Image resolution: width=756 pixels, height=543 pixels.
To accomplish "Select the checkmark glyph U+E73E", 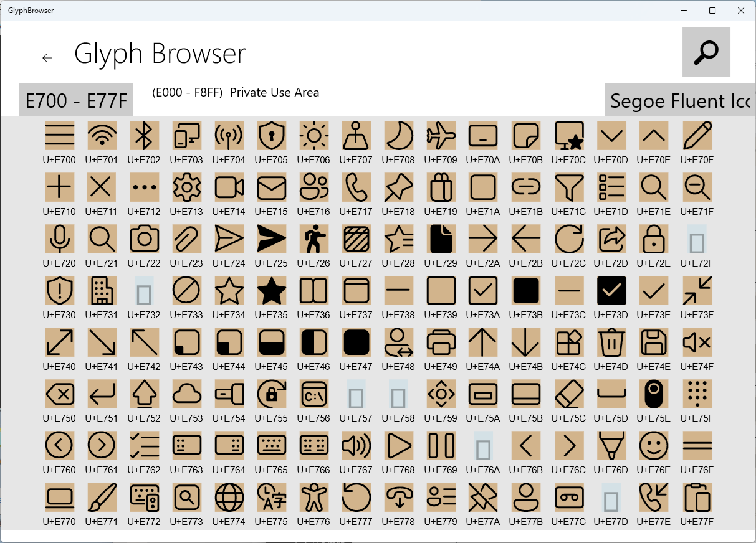I will coord(653,291).
